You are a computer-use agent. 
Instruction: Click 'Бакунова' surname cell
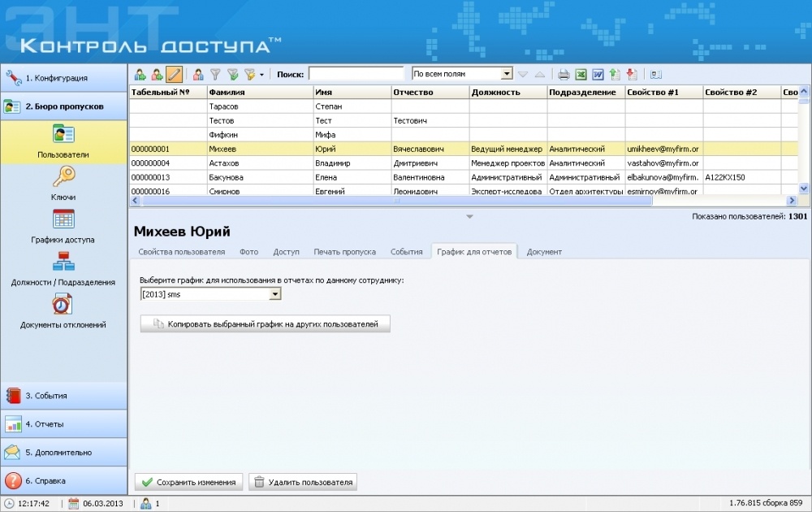[x=261, y=177]
